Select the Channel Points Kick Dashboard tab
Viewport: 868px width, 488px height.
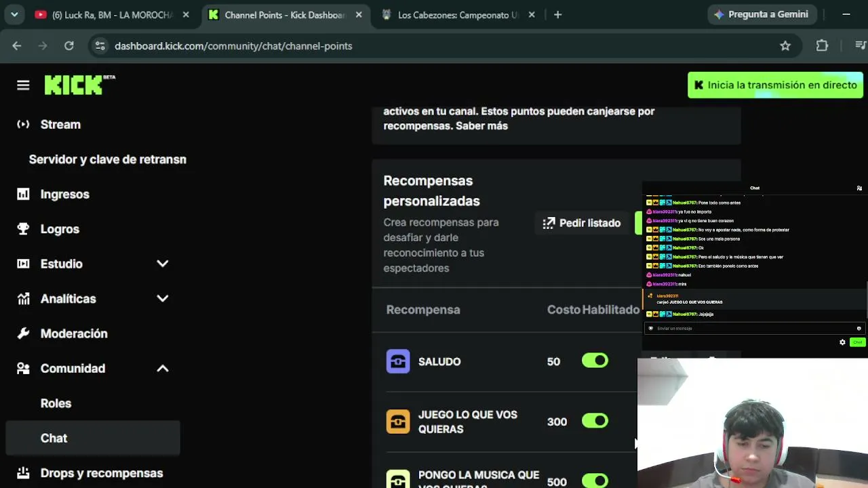[285, 15]
